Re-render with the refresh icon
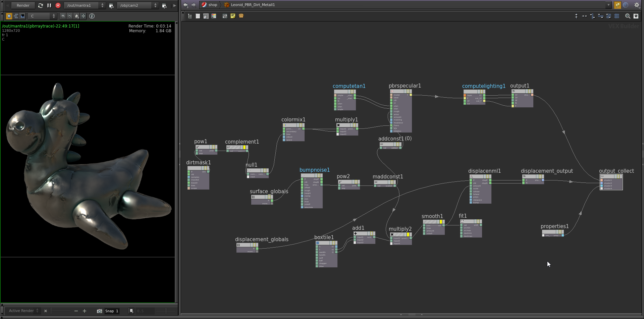Viewport: 644px width, 319px height. click(41, 5)
